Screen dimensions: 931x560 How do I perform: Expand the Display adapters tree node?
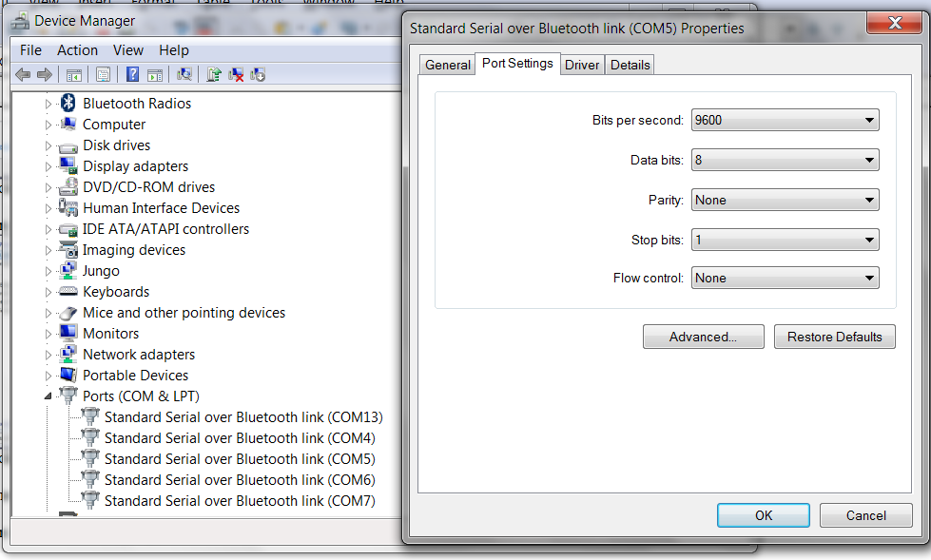(48, 167)
